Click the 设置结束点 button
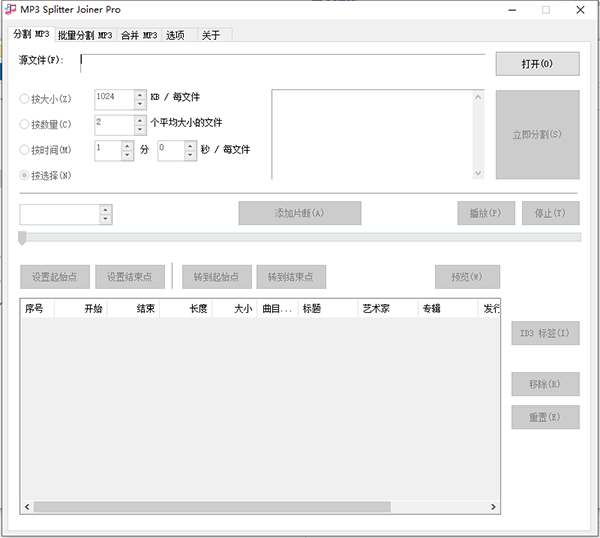The height and width of the screenshot is (538, 600). point(130,277)
